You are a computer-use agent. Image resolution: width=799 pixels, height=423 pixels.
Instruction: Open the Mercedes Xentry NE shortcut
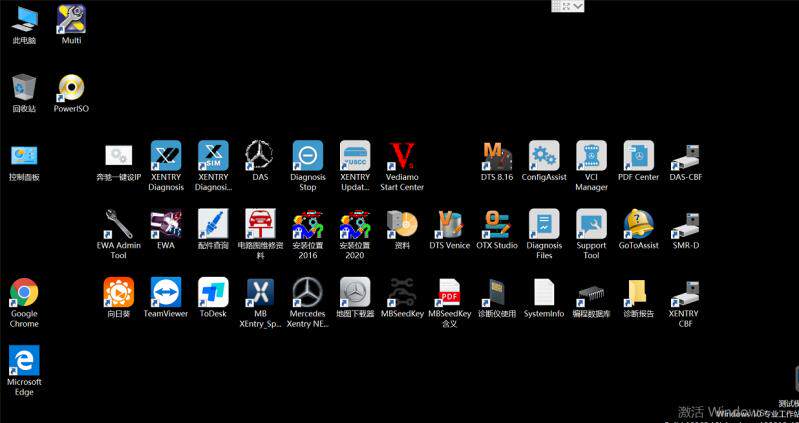[308, 292]
